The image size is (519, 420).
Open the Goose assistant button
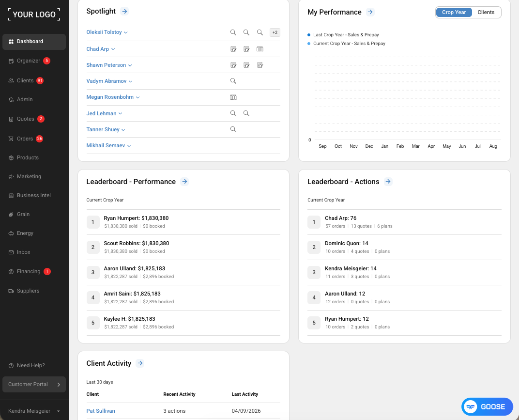click(x=487, y=406)
